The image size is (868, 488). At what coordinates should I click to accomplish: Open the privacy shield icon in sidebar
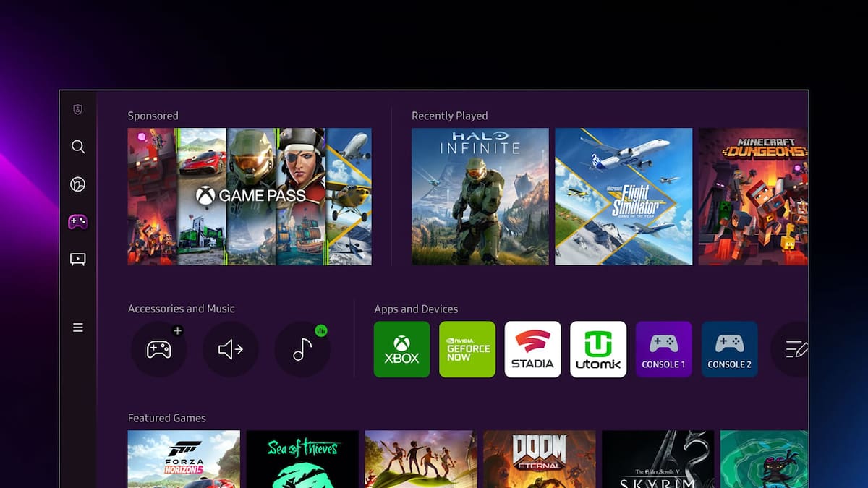pos(78,110)
